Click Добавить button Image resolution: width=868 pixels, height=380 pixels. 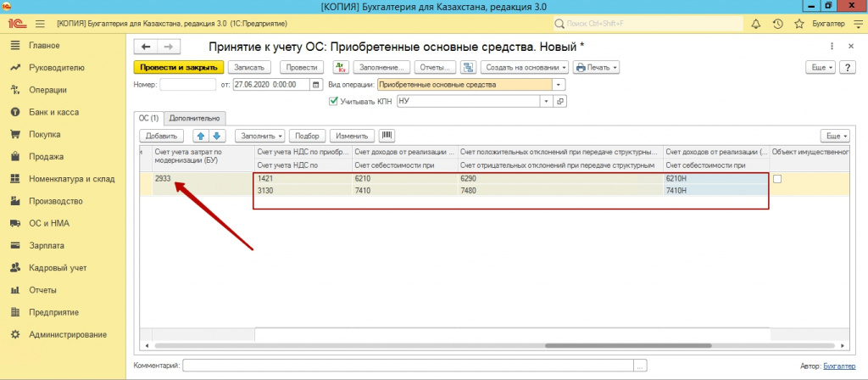(x=160, y=136)
